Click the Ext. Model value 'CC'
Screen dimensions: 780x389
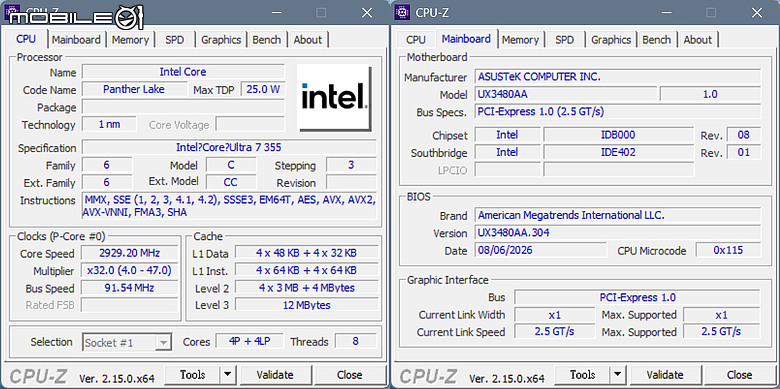pos(231,182)
